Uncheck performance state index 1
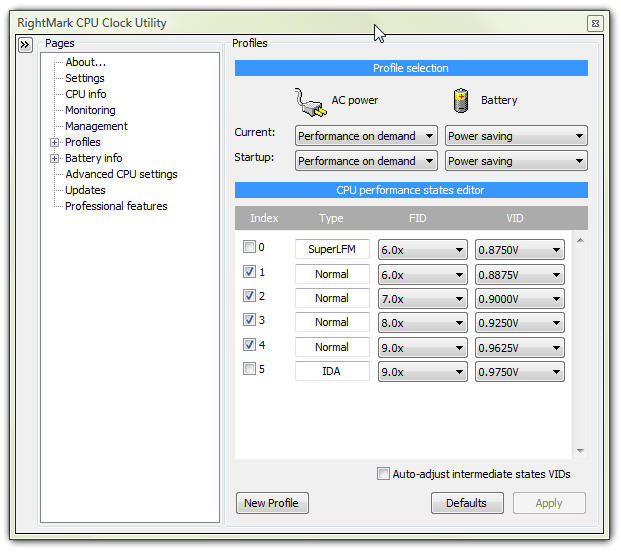 click(x=249, y=272)
